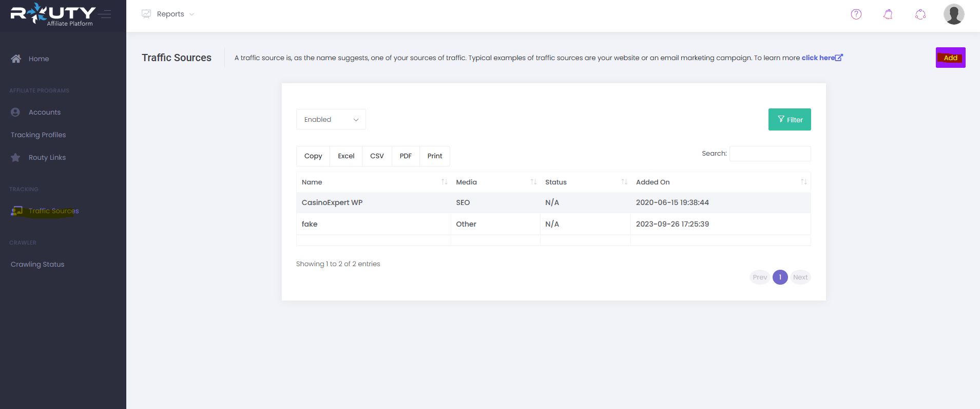Sort table by Added On column arrows
The width and height of the screenshot is (980, 409).
click(x=803, y=182)
